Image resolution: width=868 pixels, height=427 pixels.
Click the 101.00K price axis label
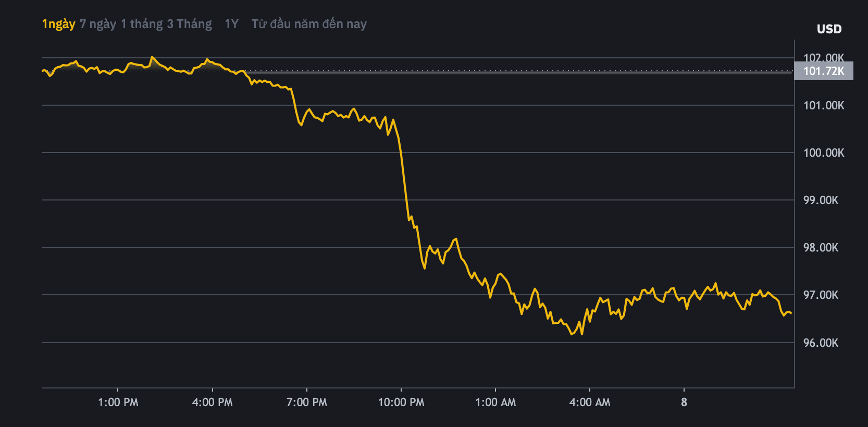[824, 106]
